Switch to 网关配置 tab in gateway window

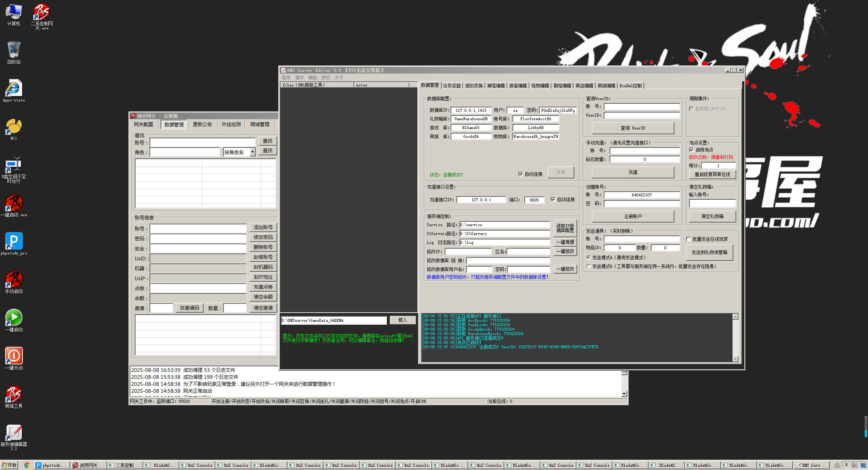click(144, 125)
